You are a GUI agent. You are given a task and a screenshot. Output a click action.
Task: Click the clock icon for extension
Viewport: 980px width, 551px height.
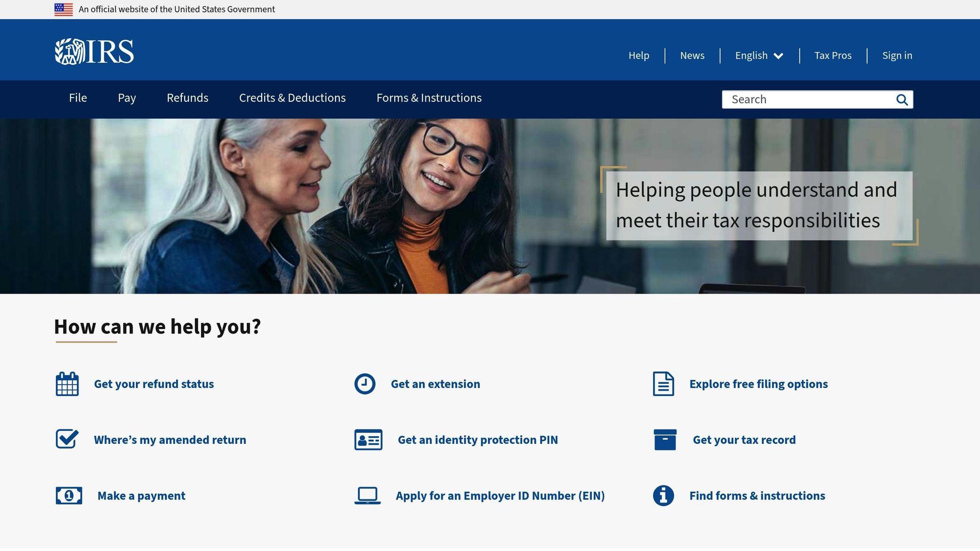365,384
